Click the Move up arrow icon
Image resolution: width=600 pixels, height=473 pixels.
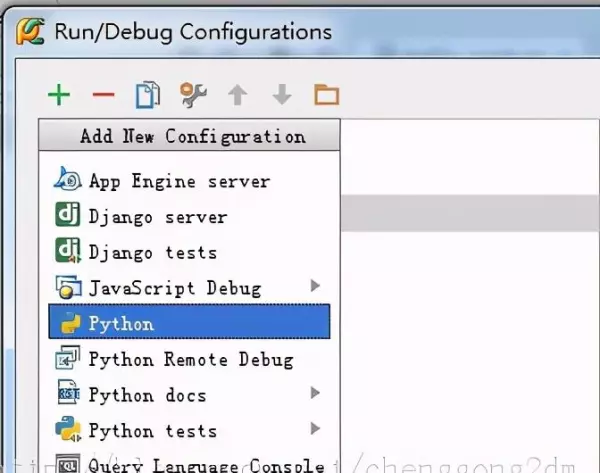238,95
